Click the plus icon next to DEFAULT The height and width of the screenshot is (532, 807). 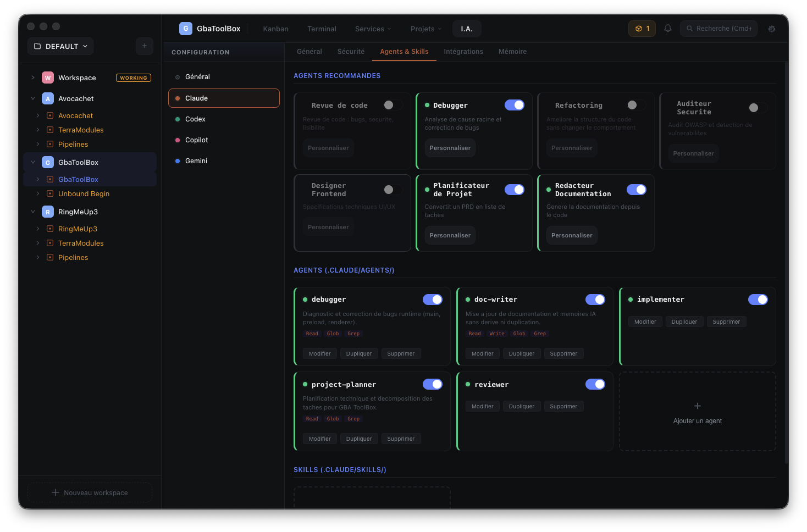coord(145,46)
